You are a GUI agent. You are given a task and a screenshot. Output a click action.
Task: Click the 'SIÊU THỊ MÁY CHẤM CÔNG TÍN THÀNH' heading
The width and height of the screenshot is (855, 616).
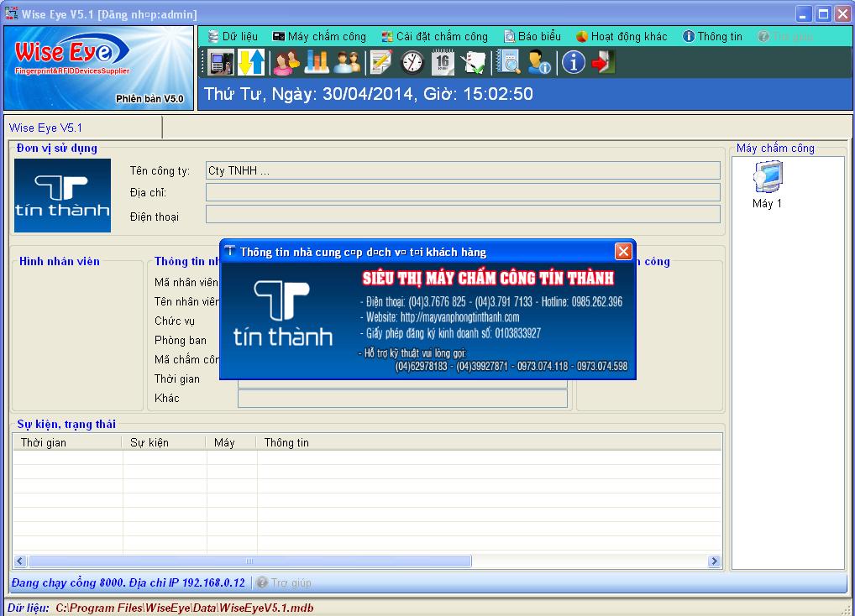tap(489, 279)
